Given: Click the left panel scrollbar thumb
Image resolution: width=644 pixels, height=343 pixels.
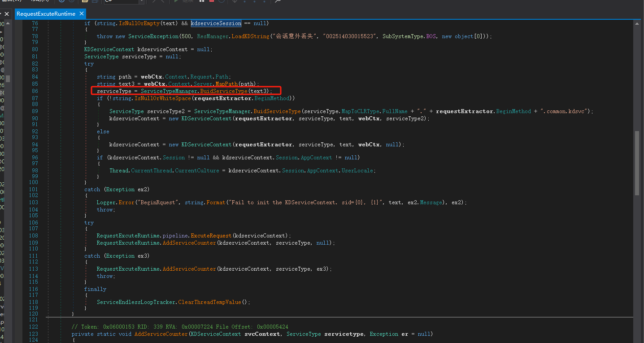Looking at the screenshot, I should tap(8, 79).
